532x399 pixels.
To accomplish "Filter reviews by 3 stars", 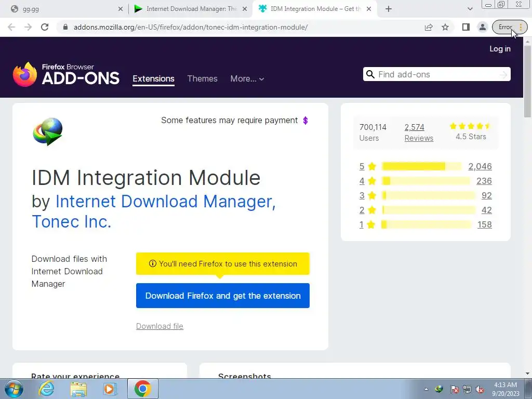I will pos(368,195).
